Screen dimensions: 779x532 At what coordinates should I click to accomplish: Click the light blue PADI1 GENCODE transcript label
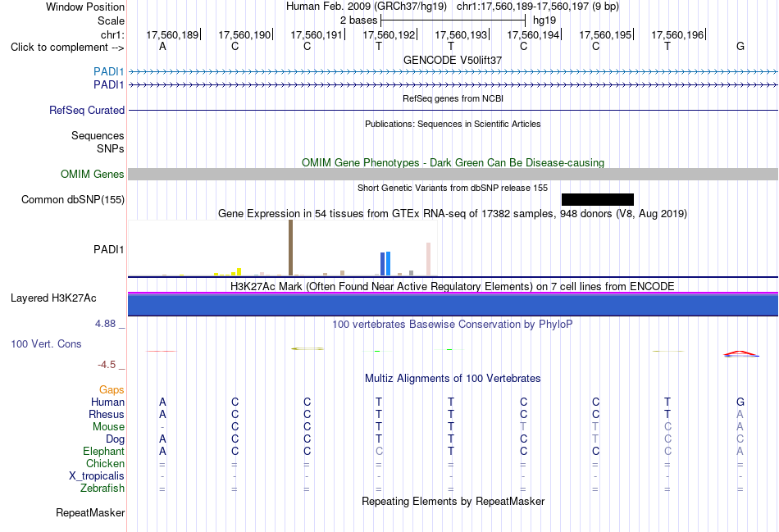[x=108, y=71]
